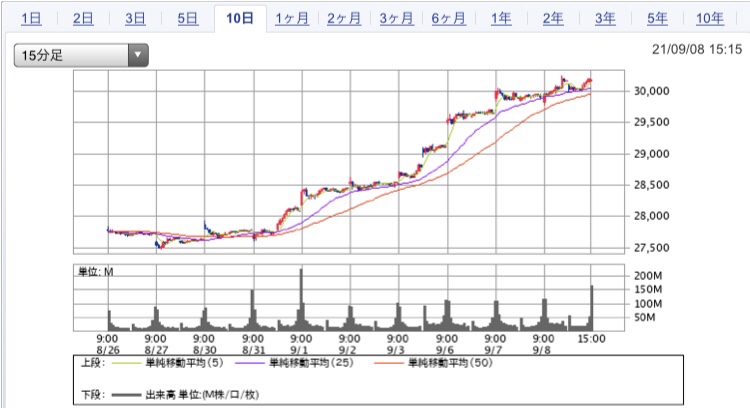Click the tallest volume bar on 9/1
Screen dimensions: 750x408
[x=301, y=299]
